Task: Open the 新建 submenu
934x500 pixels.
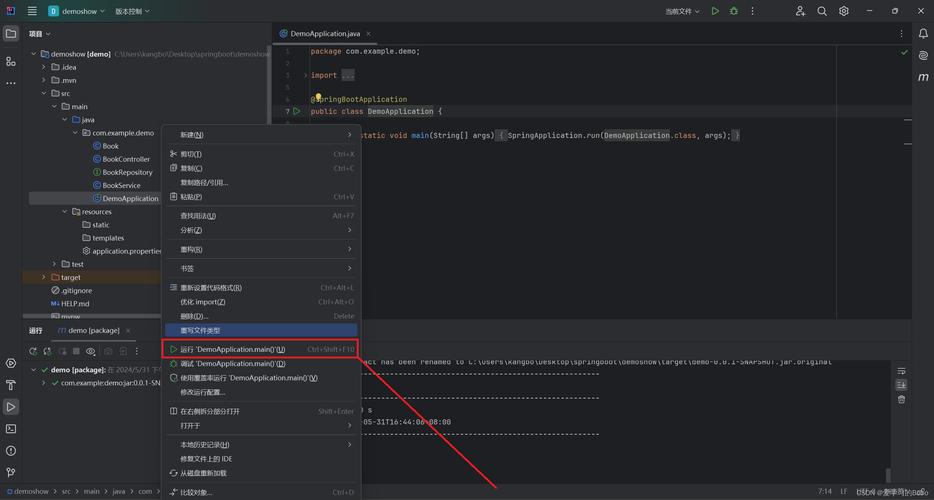Action: [x=261, y=135]
